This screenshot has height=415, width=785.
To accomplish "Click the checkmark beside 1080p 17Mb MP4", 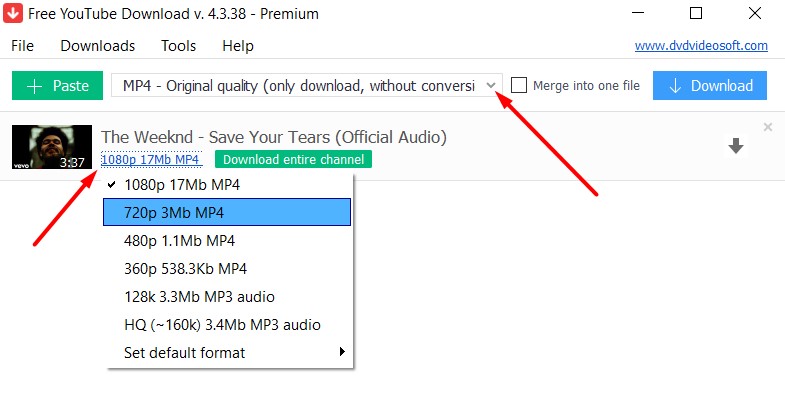I will (x=112, y=185).
